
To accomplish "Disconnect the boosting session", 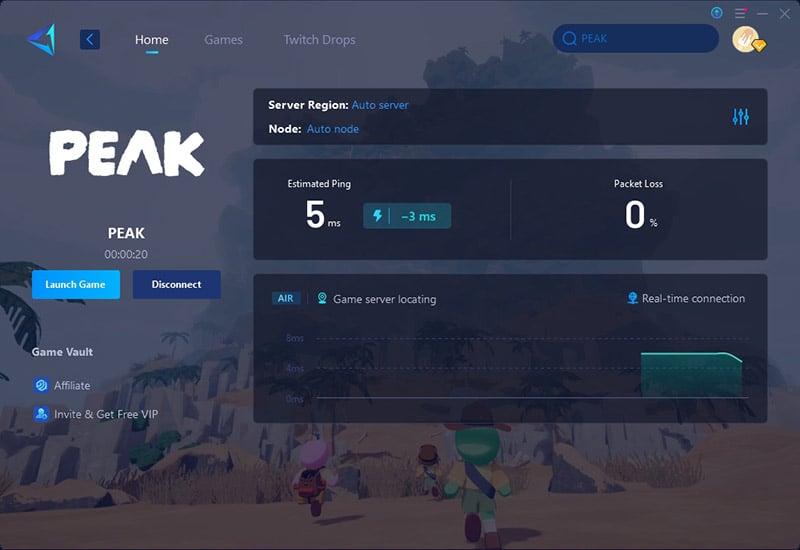I will pyautogui.click(x=177, y=284).
